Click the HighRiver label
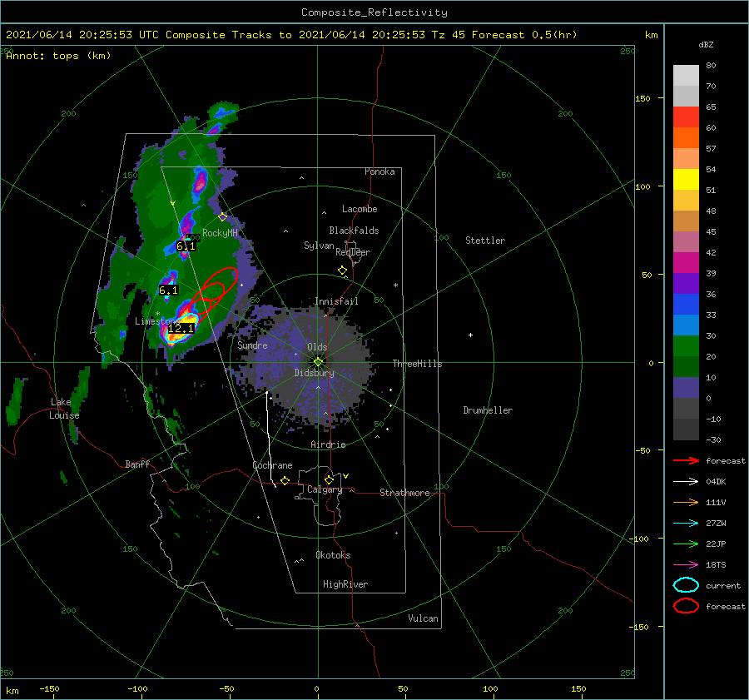This screenshot has width=749, height=700. click(x=345, y=584)
